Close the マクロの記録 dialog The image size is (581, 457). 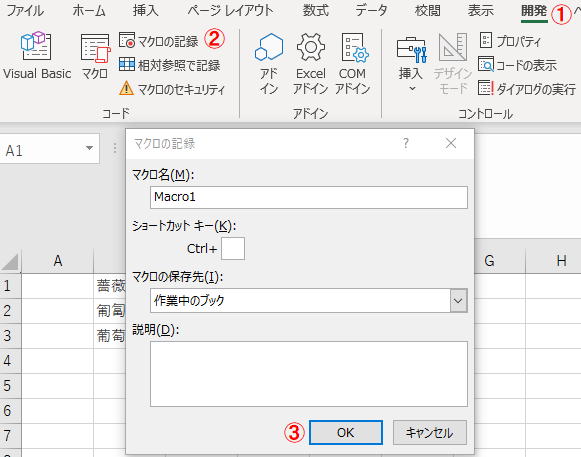(x=451, y=143)
